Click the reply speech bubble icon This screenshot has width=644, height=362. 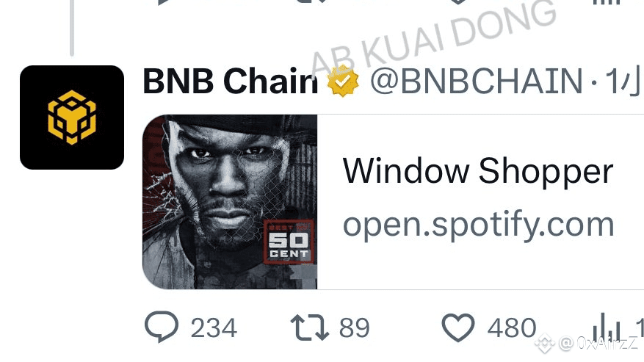point(162,327)
